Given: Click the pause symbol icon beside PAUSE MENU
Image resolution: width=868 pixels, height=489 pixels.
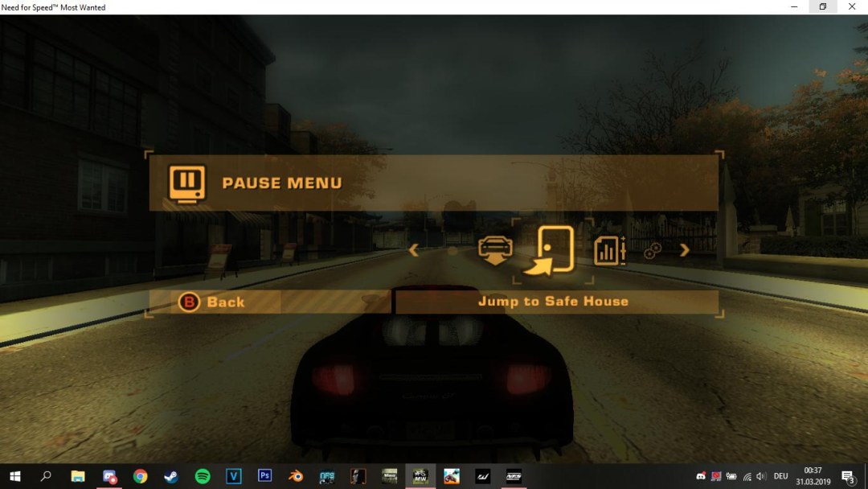Looking at the screenshot, I should pos(187,183).
